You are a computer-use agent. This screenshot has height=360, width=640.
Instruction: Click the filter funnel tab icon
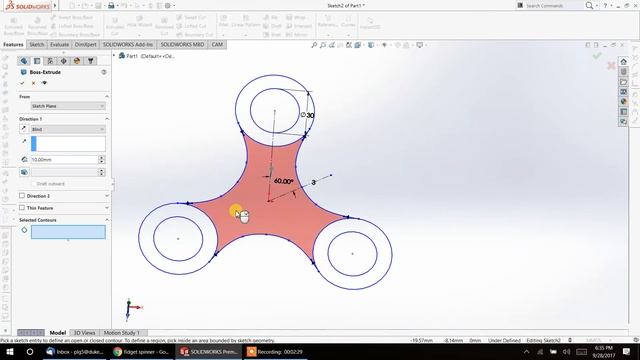[91, 61]
